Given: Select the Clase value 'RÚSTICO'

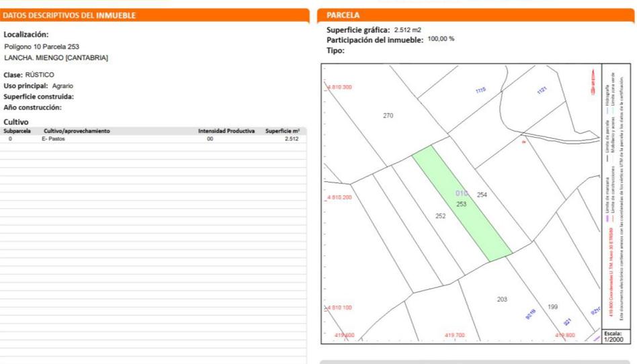Looking at the screenshot, I should 40,75.
